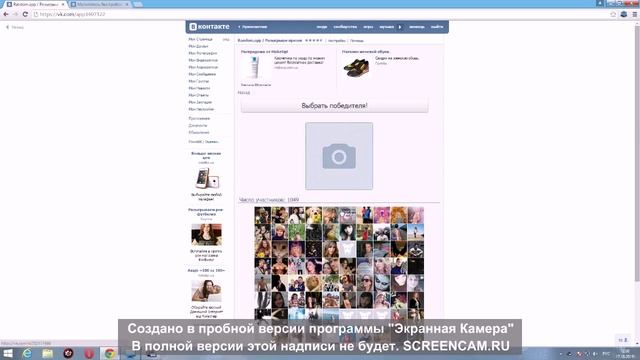Switch to the second browser tab
This screenshot has width=640, height=360.
pos(100,4)
